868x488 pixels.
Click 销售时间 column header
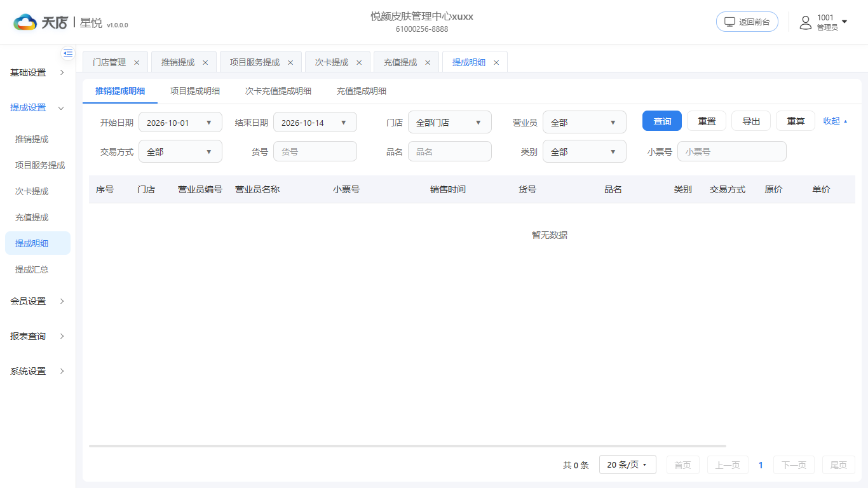coord(448,189)
